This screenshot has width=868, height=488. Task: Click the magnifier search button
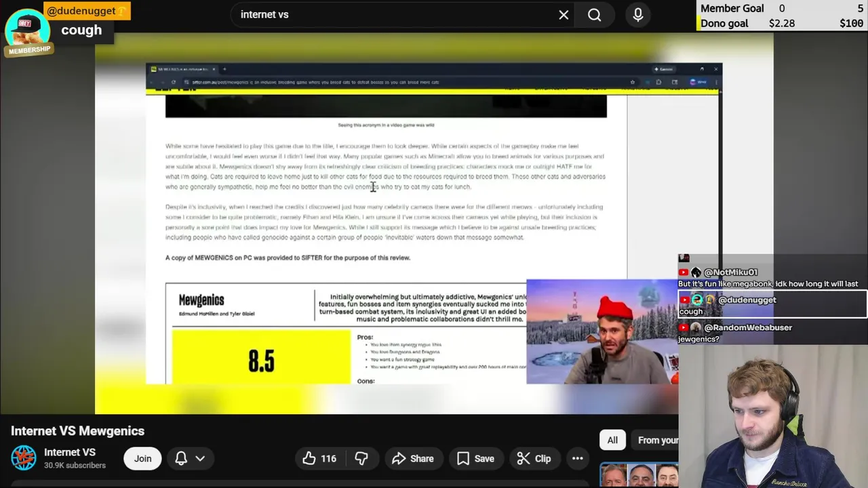[x=595, y=15]
